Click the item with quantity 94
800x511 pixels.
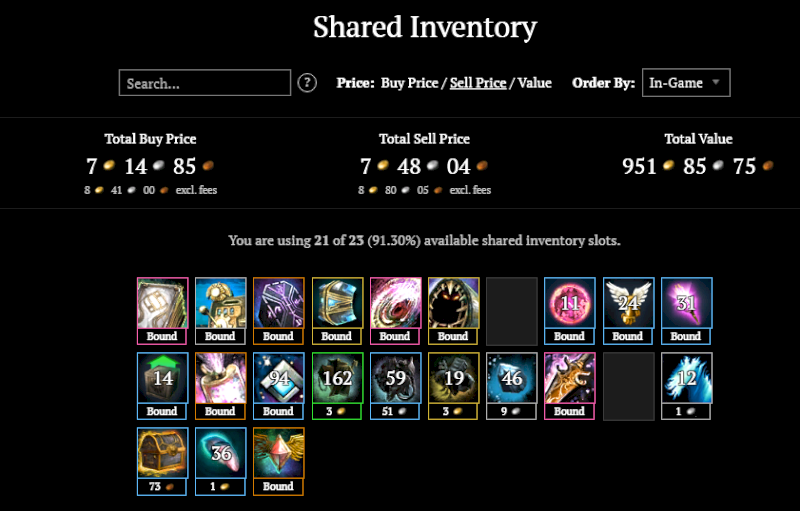click(x=278, y=378)
